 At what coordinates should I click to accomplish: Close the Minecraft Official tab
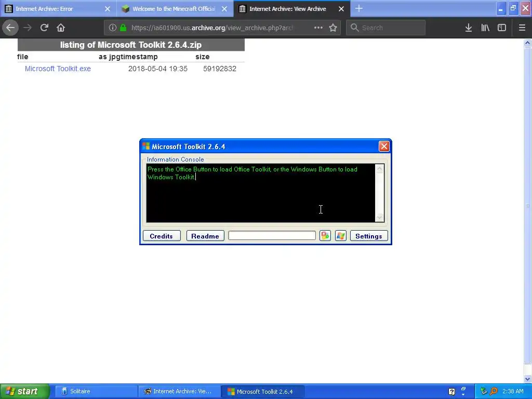(x=224, y=9)
